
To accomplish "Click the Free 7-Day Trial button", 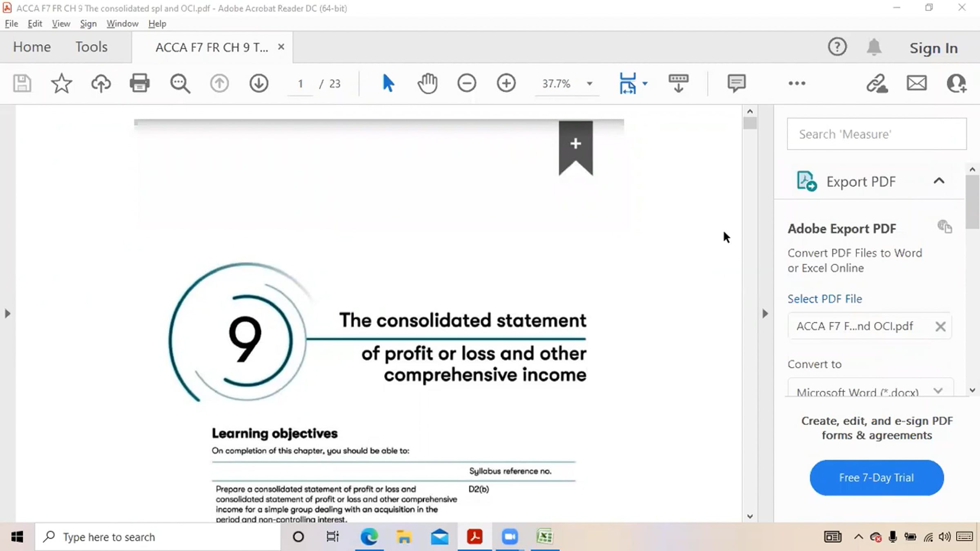I will click(877, 478).
